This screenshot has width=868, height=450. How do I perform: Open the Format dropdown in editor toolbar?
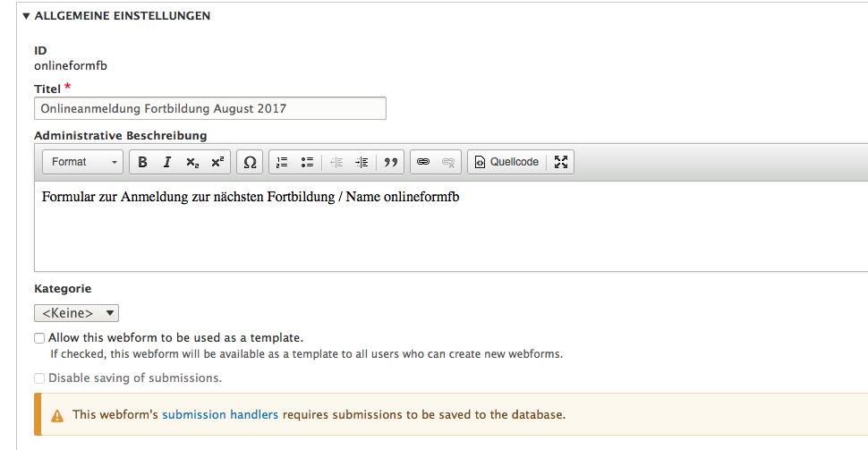82,162
